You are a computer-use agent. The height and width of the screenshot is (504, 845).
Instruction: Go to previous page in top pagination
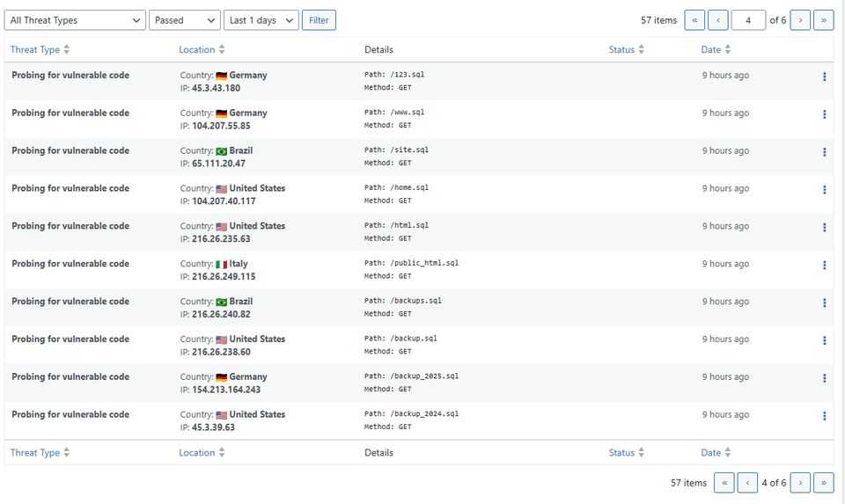tap(717, 20)
